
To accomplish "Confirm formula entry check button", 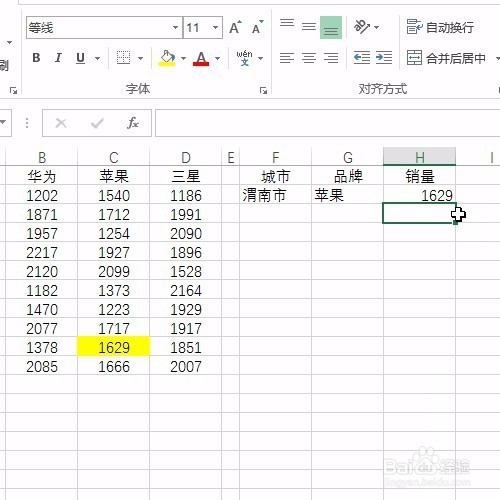I will (97, 123).
